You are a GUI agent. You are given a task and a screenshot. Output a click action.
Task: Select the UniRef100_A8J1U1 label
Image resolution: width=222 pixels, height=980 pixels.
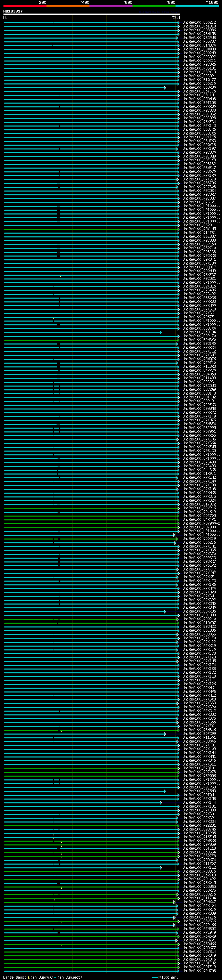coord(199,95)
